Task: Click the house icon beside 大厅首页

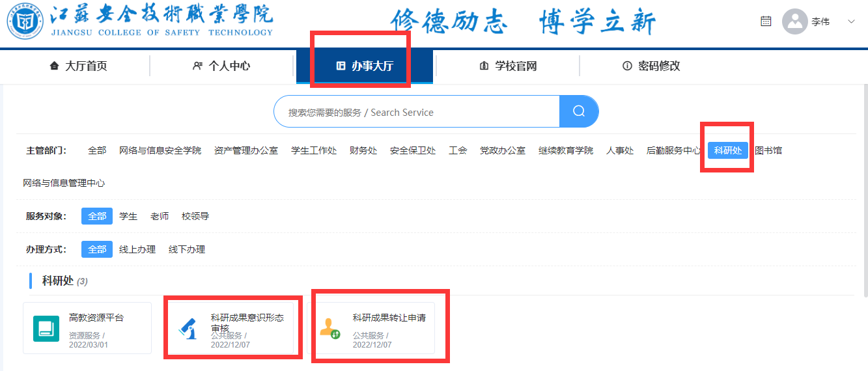Action: coord(54,66)
